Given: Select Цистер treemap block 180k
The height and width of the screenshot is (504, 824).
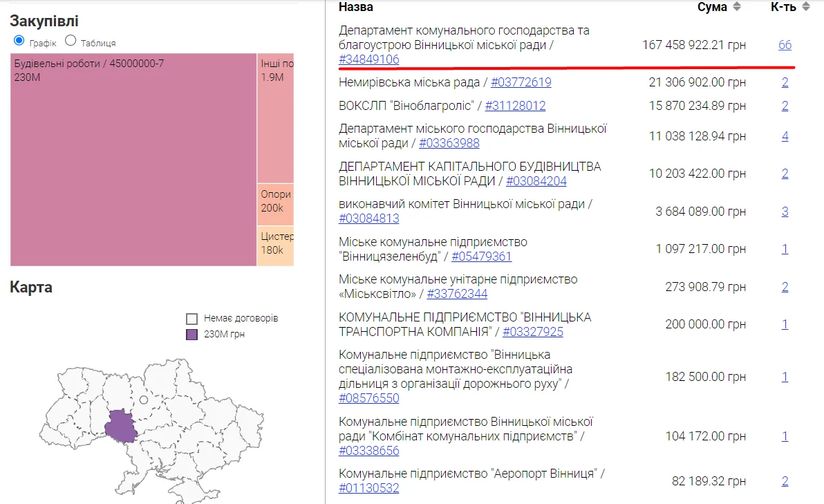Looking at the screenshot, I should point(275,246).
